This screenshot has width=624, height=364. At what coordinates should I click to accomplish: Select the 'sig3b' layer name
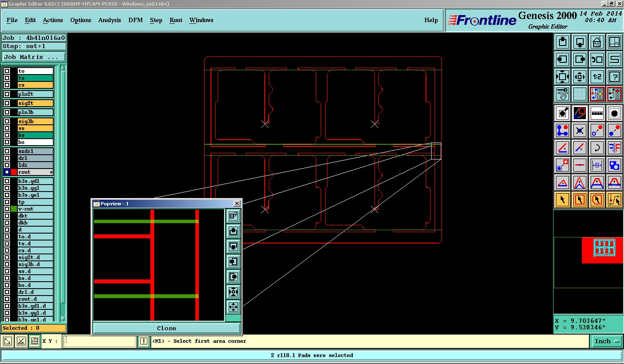(x=36, y=121)
